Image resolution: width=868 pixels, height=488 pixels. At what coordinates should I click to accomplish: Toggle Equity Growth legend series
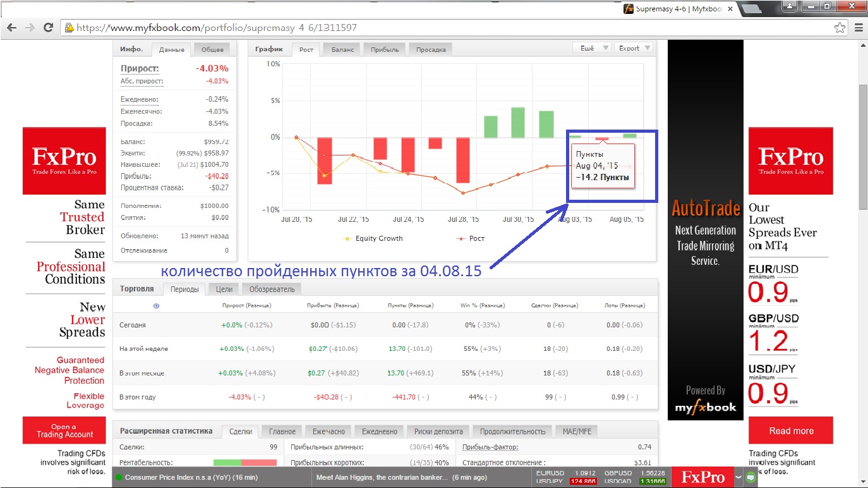point(373,238)
